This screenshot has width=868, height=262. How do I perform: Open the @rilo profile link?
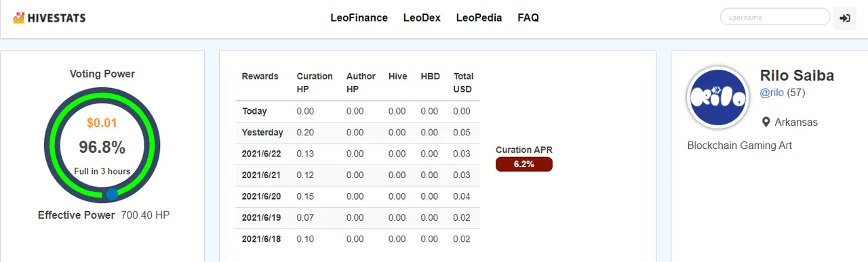[772, 93]
